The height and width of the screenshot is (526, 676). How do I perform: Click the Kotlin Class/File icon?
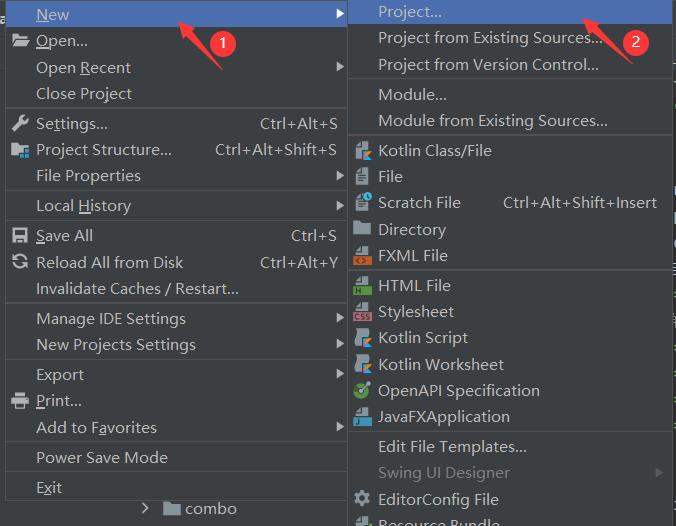coord(363,151)
